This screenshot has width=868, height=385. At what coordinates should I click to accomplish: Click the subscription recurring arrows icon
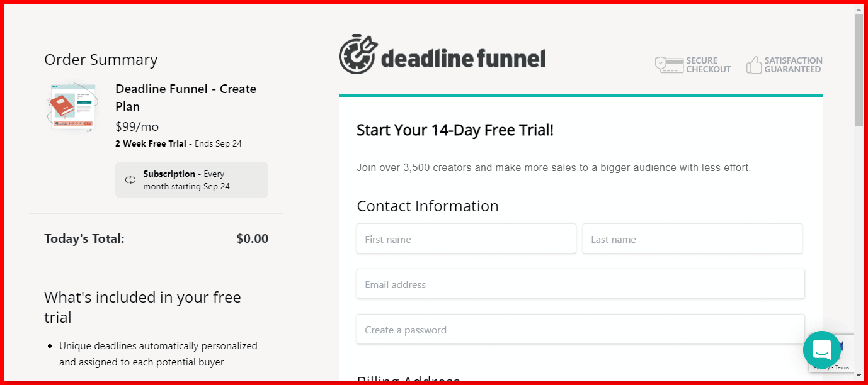pyautogui.click(x=130, y=180)
